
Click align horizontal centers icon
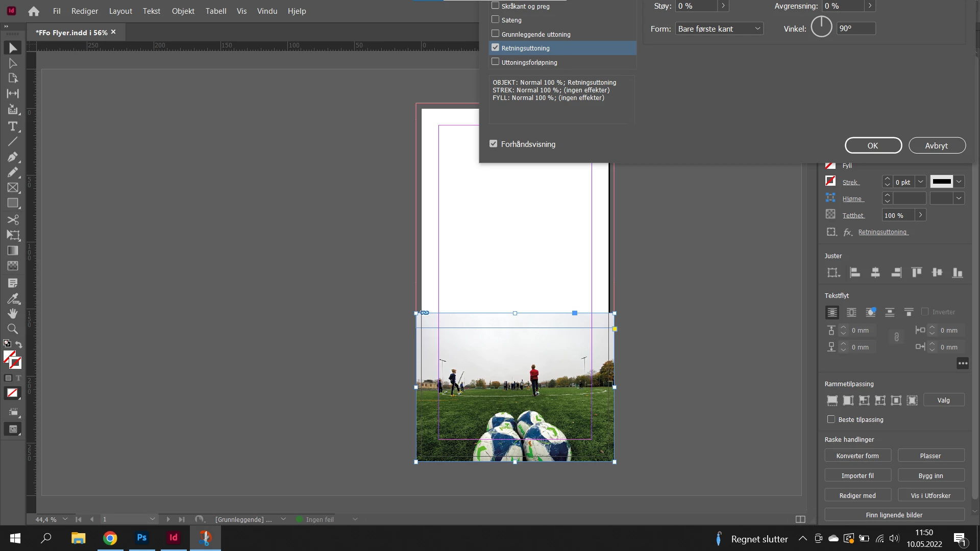pos(875,272)
